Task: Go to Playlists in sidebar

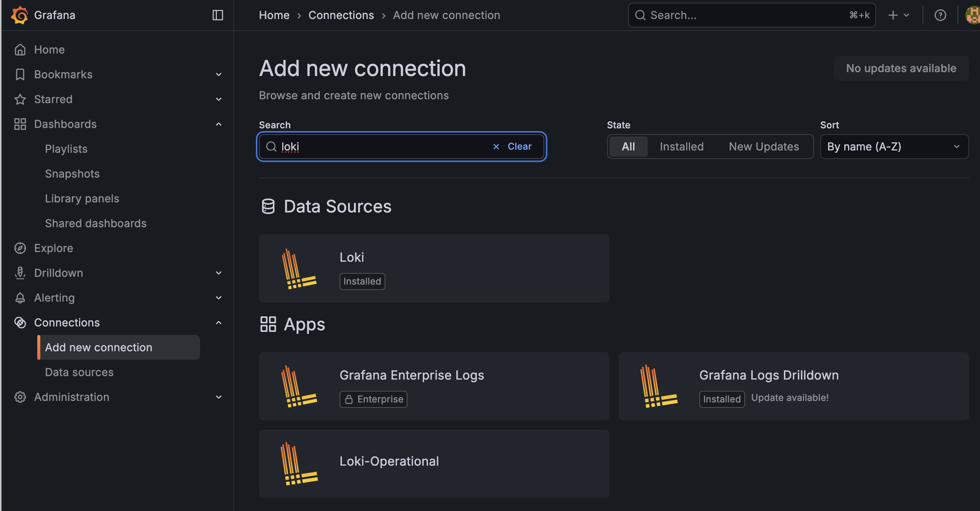Action: click(x=66, y=149)
